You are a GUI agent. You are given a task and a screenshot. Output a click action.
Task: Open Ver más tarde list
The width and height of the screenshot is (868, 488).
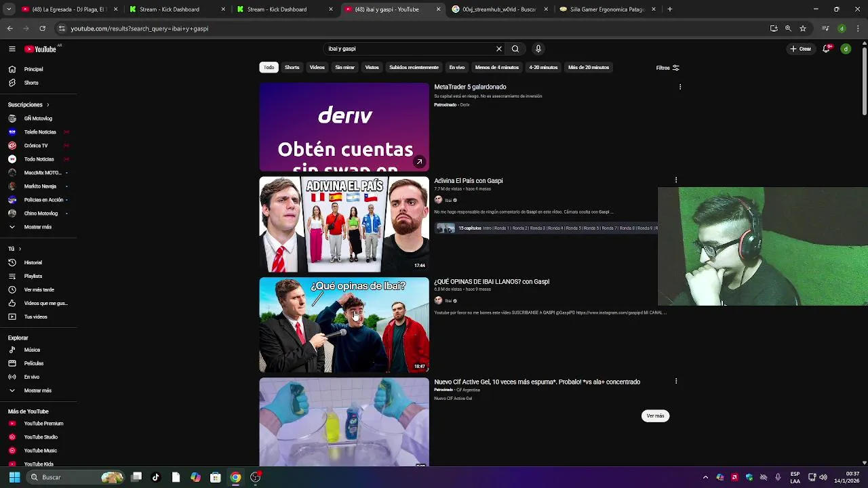coord(38,289)
